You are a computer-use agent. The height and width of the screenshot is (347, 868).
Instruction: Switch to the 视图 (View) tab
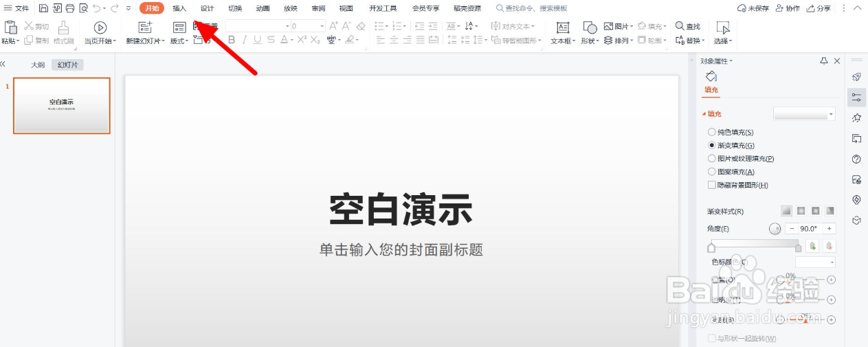(x=346, y=8)
